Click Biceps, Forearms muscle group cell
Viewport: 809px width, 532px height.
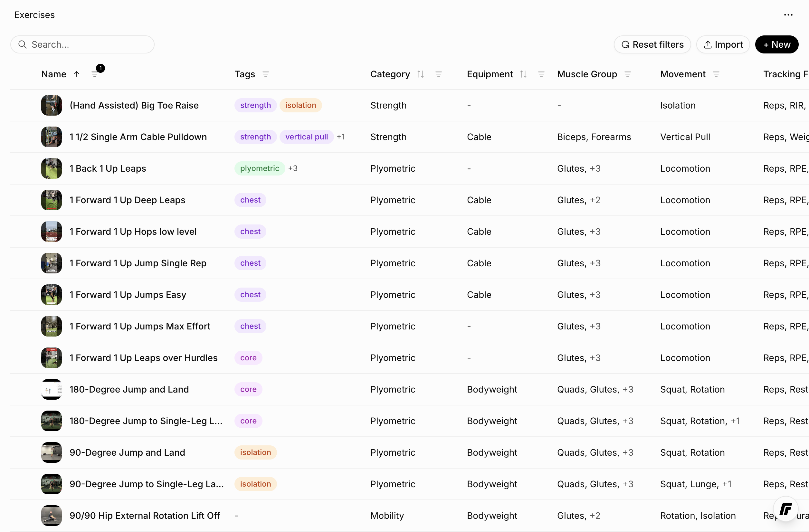tap(594, 137)
